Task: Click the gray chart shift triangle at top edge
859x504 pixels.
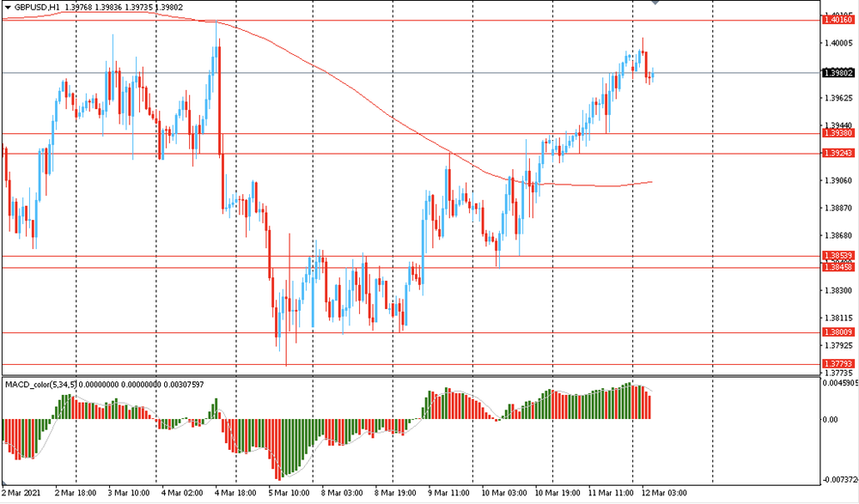Action: click(x=655, y=3)
